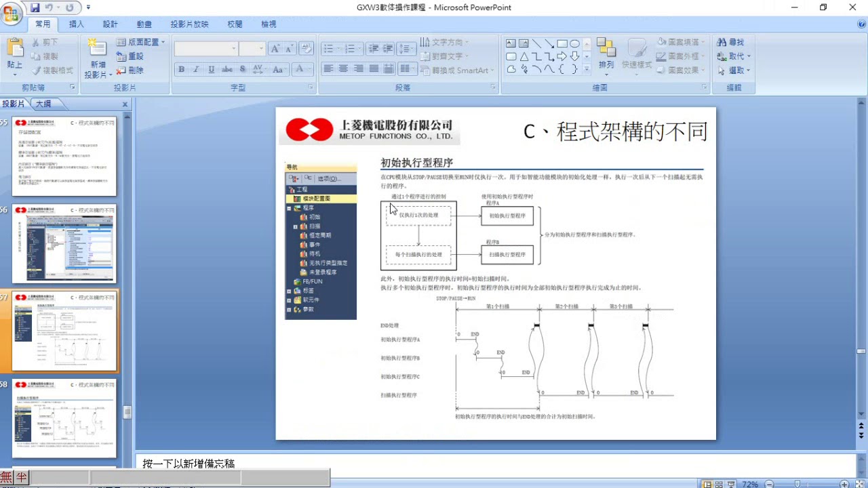Screen dimensions: 868x488
Task: Open the Change Case (Aa) dropdown
Action: click(279, 69)
